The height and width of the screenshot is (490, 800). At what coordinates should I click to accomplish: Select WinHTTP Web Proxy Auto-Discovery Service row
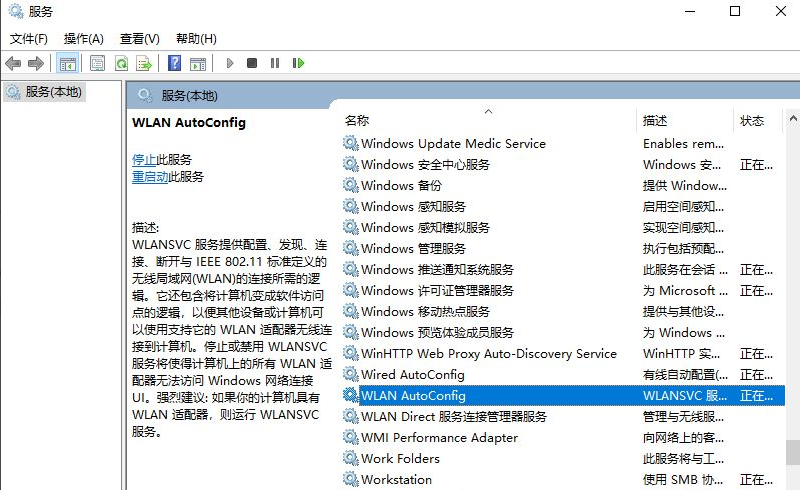[563, 353]
